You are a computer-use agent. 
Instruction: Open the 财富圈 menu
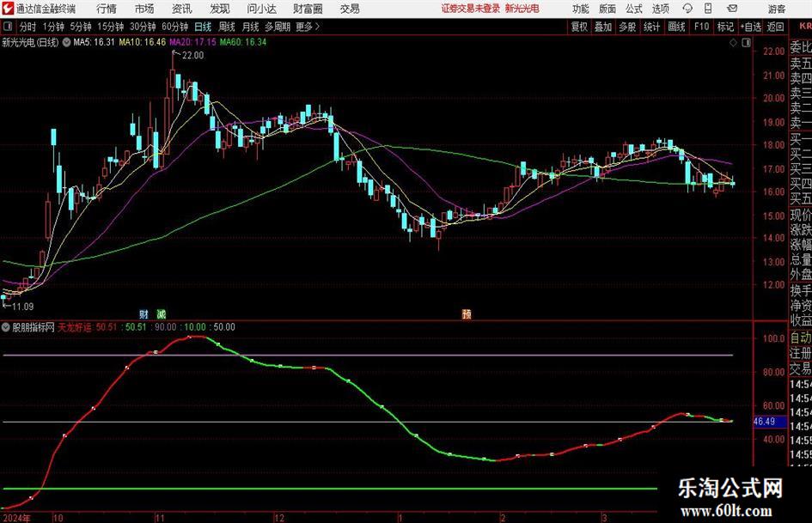(x=308, y=9)
